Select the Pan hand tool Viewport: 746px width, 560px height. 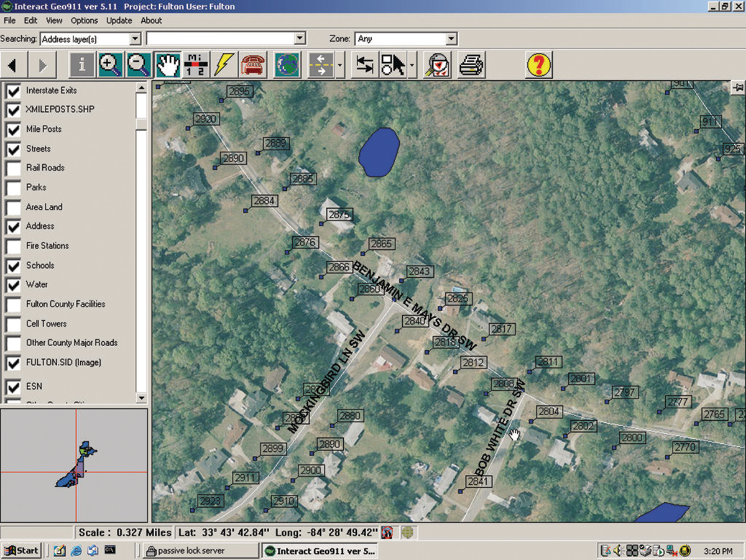(168, 64)
